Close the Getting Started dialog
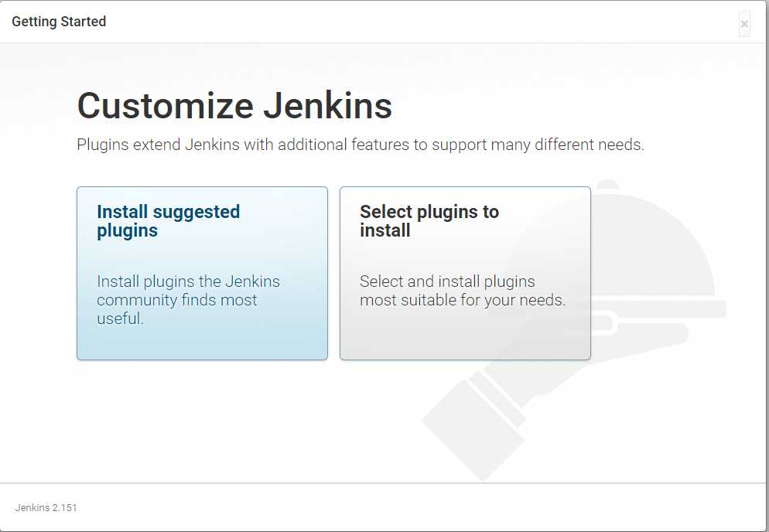Image resolution: width=769 pixels, height=532 pixels. tap(744, 23)
